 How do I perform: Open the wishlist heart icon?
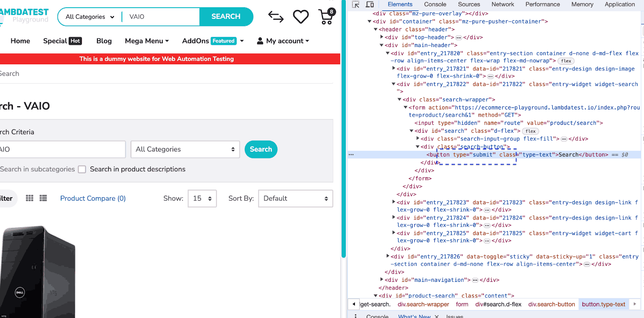[x=301, y=16]
